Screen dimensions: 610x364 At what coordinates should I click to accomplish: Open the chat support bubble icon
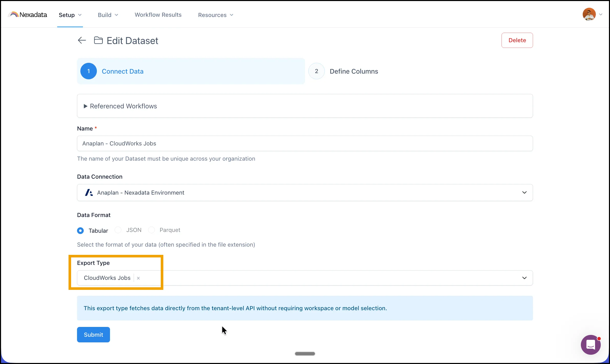[591, 344]
